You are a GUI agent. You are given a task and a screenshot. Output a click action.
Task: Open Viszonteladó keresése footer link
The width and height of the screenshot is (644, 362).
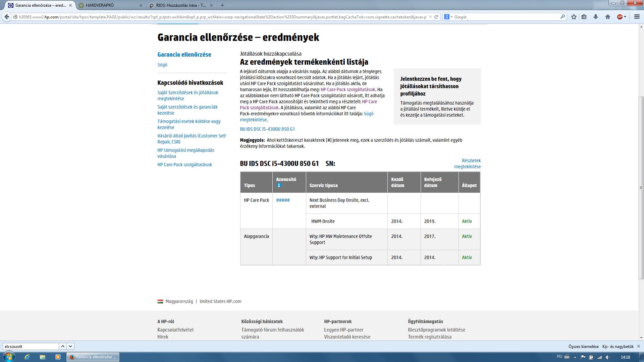(347, 337)
